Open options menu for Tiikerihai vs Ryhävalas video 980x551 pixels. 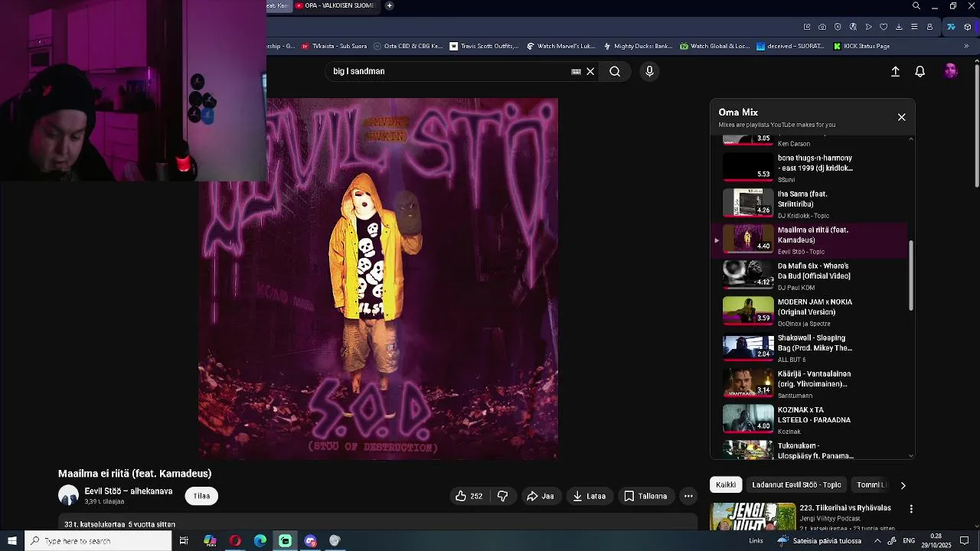[911, 509]
